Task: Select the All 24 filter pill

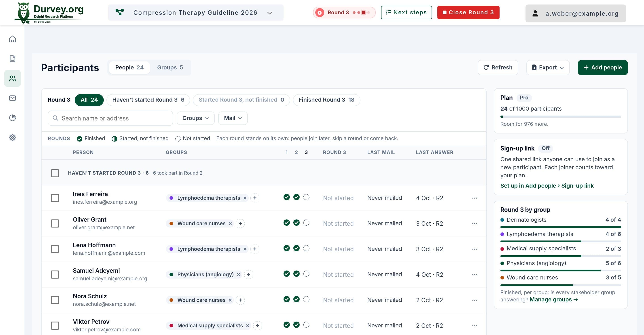Action: 89,100
